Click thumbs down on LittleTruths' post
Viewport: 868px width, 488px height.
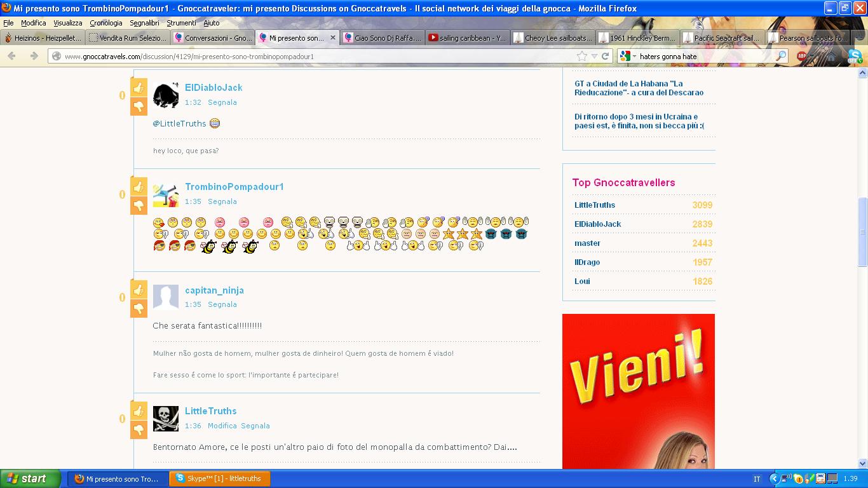(x=139, y=430)
